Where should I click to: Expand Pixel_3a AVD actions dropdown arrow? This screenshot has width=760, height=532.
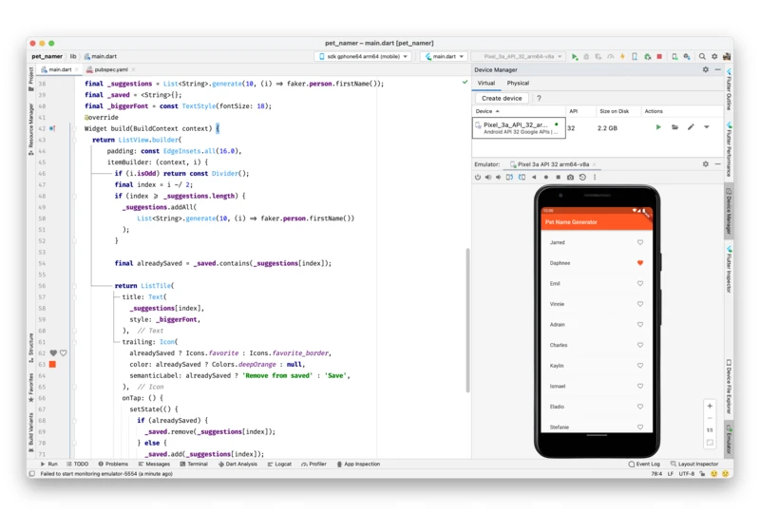point(707,127)
